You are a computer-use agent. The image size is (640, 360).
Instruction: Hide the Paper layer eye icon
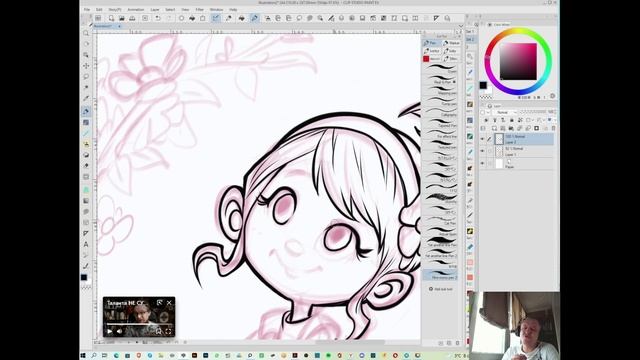pyautogui.click(x=482, y=163)
